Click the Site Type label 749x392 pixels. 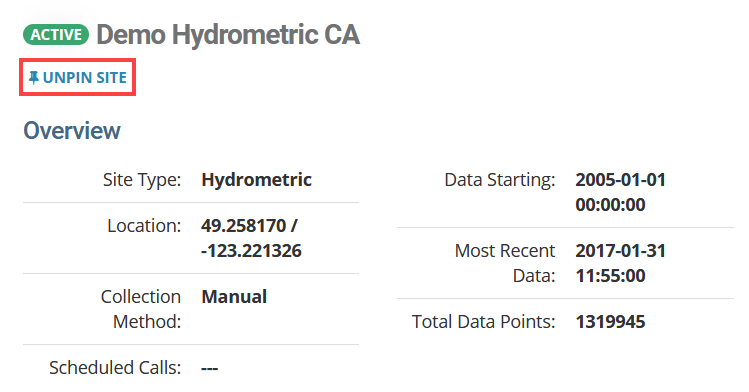142,180
